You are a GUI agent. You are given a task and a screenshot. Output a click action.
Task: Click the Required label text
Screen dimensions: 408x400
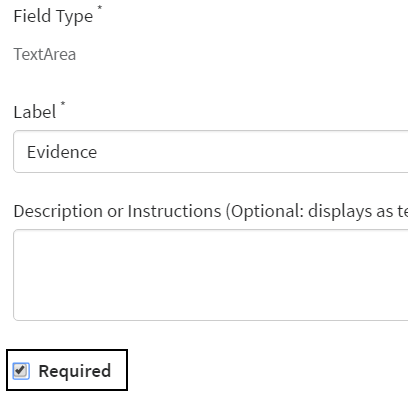(x=75, y=371)
